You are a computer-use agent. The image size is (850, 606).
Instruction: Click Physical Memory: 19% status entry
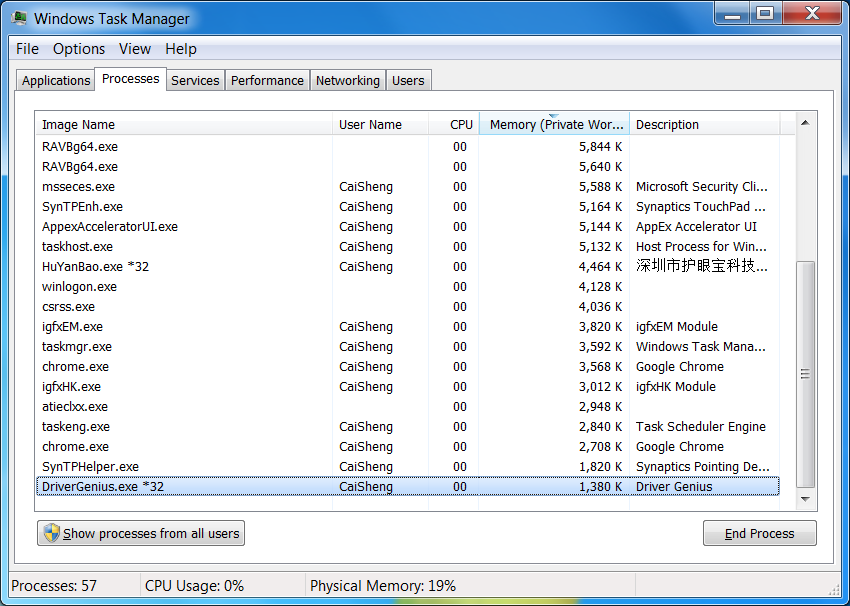click(383, 586)
